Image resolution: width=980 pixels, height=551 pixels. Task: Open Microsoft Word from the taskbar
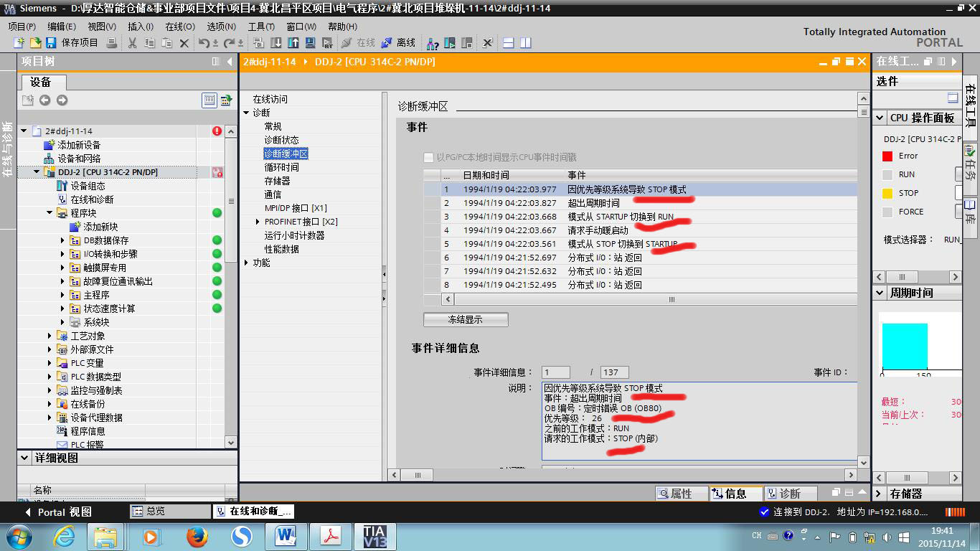286,536
